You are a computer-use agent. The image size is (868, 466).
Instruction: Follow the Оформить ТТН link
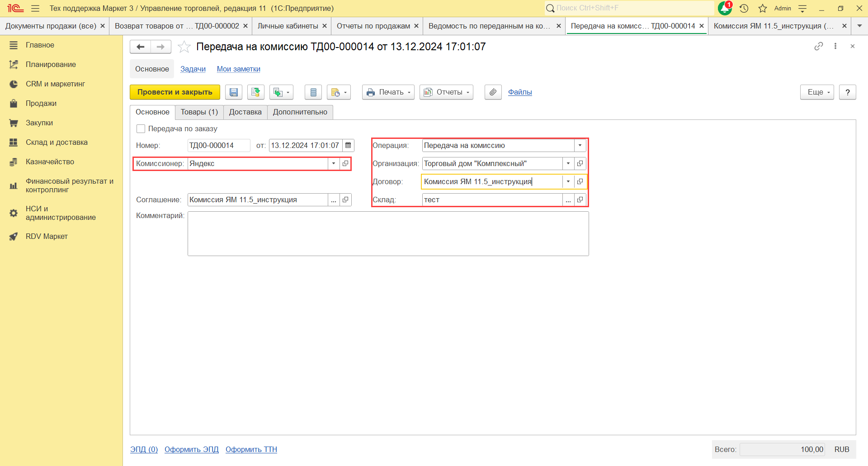[251, 449]
